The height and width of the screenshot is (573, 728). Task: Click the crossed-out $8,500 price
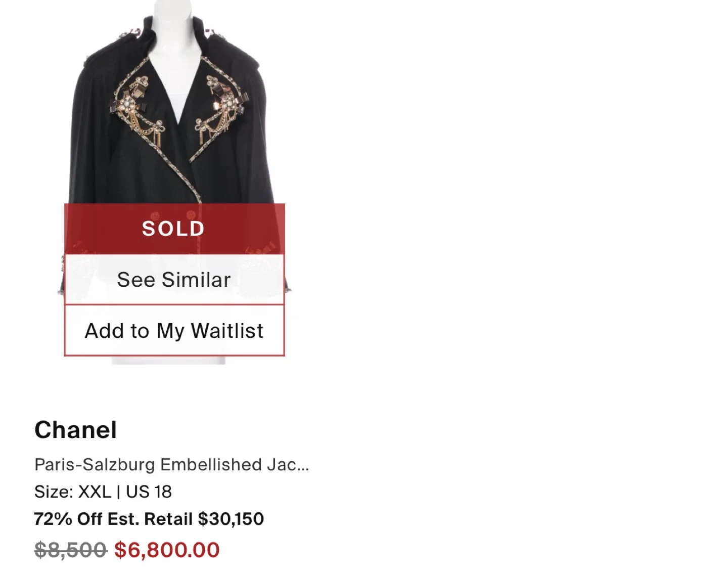(70, 550)
